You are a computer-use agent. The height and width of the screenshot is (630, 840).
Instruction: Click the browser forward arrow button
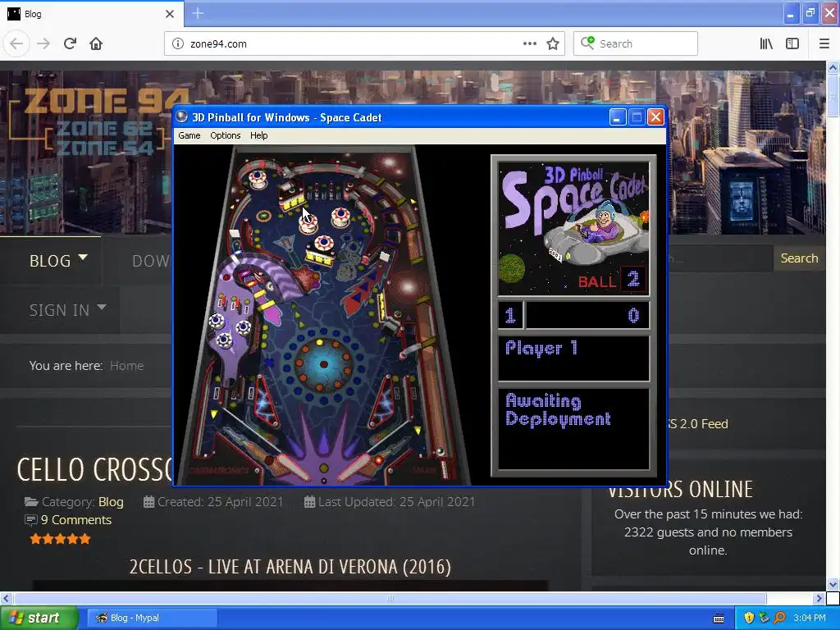43,43
